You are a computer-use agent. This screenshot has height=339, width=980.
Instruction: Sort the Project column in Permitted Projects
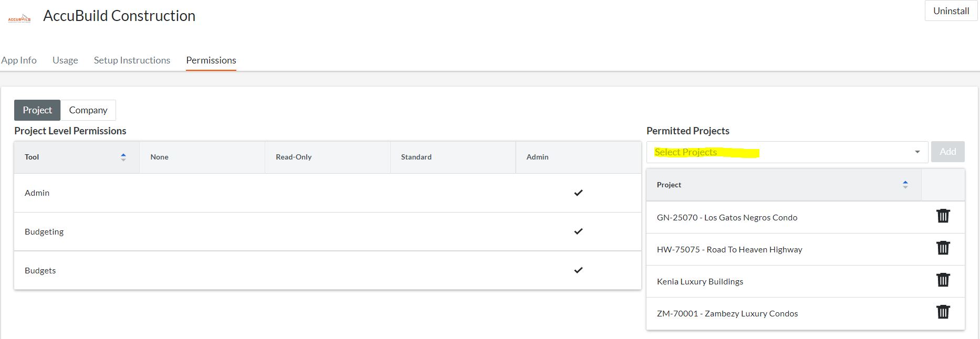click(x=905, y=185)
